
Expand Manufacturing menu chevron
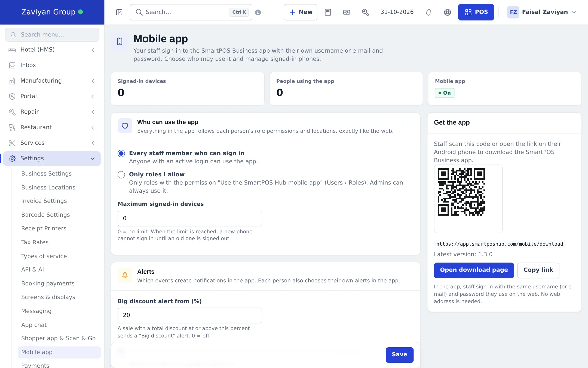coord(93,81)
